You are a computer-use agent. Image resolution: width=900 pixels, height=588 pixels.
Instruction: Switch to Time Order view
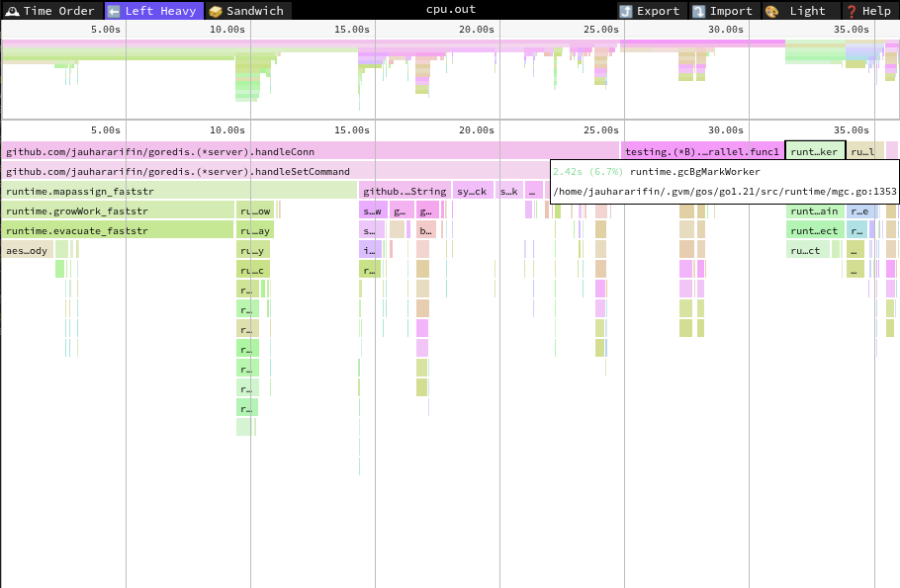click(x=50, y=11)
